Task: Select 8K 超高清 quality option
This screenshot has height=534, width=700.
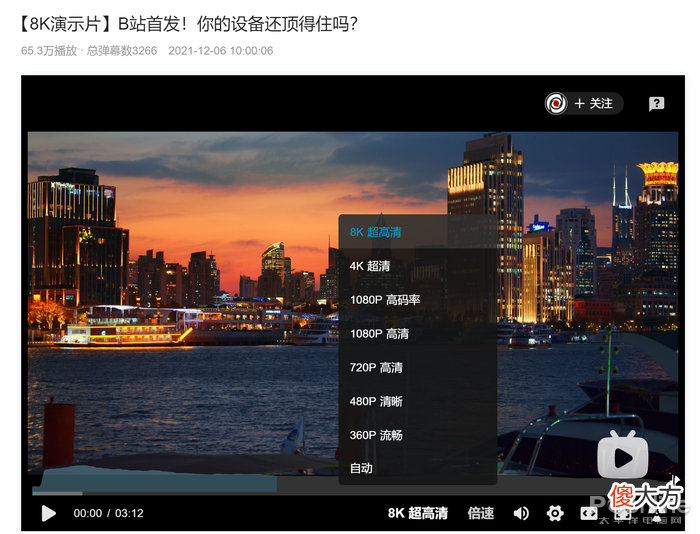Action: (x=418, y=232)
